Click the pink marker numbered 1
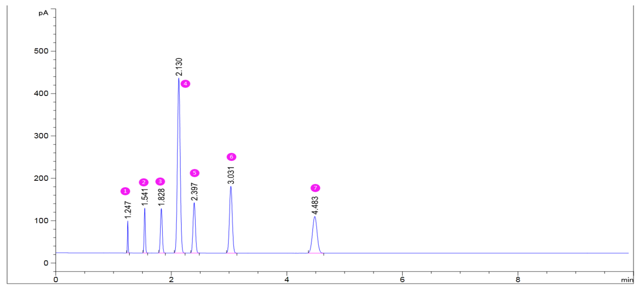The height and width of the screenshot is (293, 644). 125,191
